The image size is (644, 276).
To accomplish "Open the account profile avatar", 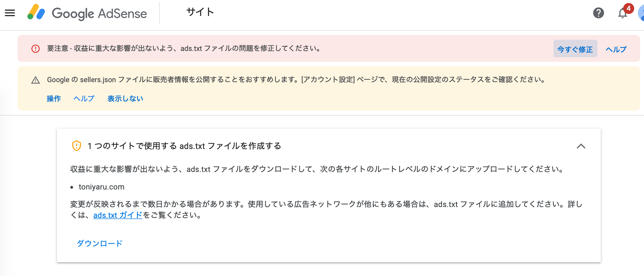I will (641, 13).
